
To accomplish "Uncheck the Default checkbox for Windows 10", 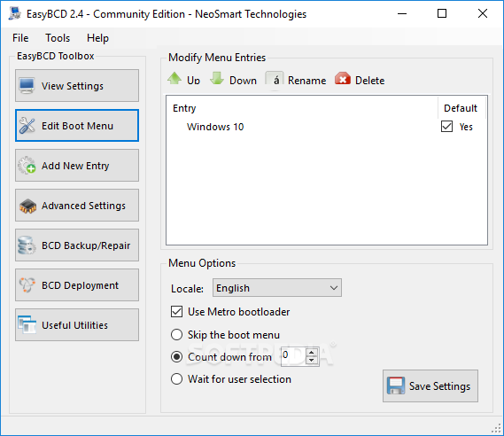I will 446,127.
